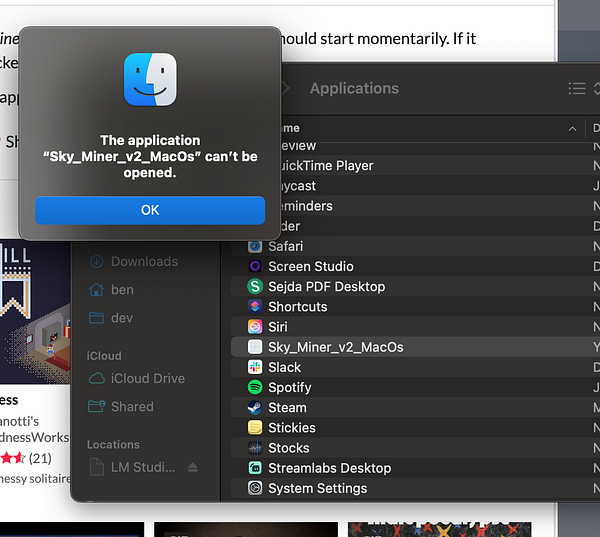Click OK in the can't be opened dialog

(150, 210)
